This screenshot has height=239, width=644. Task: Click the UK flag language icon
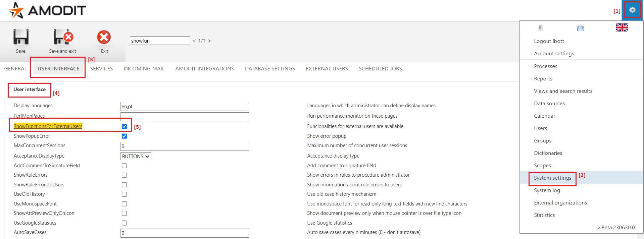tap(622, 27)
